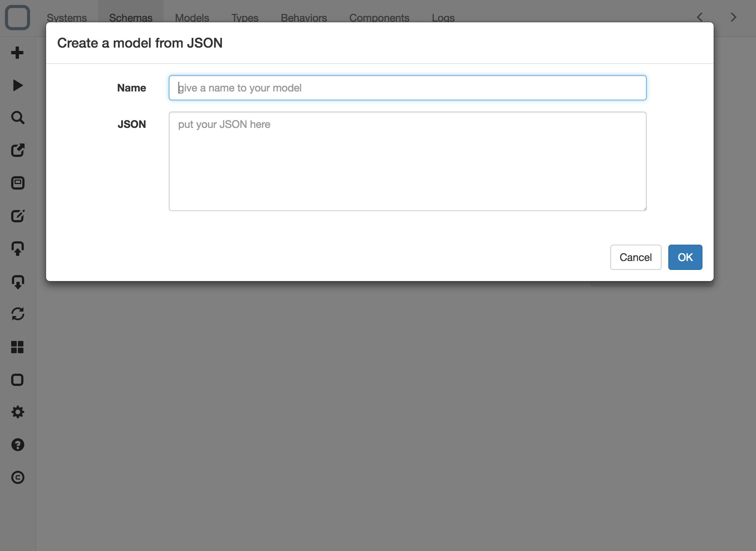Run the system with the play icon
The height and width of the screenshot is (551, 756).
pyautogui.click(x=17, y=85)
